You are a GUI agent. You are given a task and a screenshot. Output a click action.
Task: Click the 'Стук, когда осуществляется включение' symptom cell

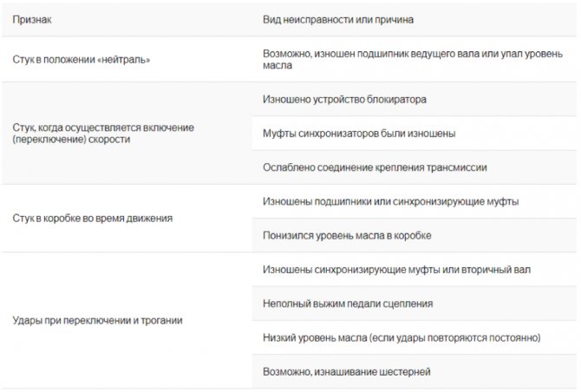pos(103,127)
